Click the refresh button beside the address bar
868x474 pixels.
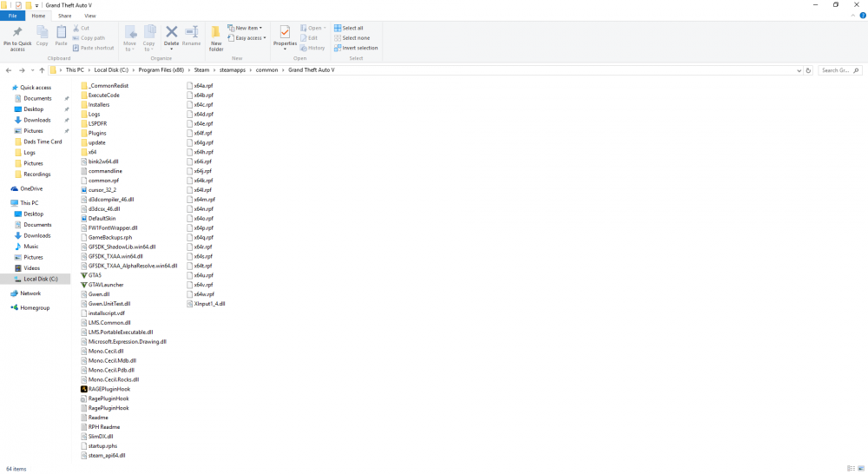click(808, 70)
